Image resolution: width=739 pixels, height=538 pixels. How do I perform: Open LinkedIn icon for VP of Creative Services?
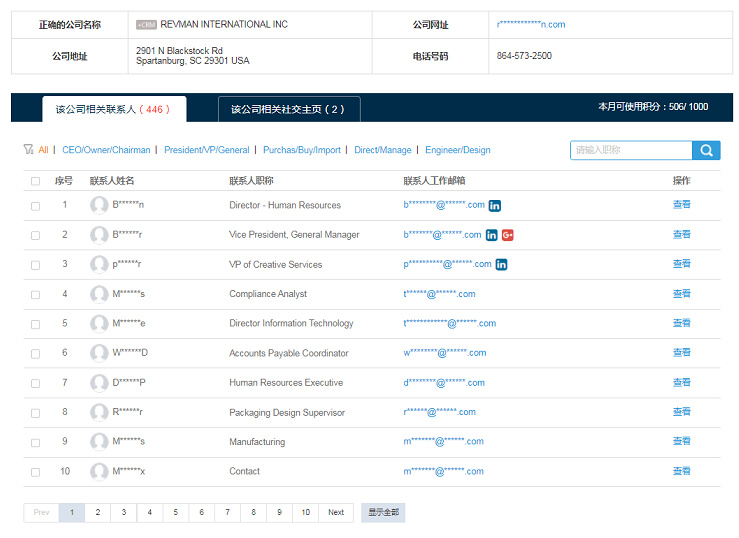pos(501,265)
